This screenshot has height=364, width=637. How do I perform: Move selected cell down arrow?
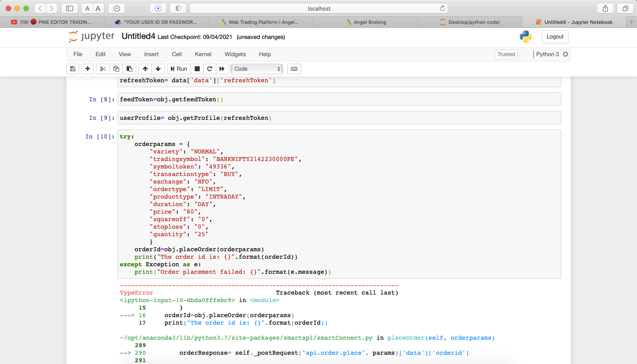tap(158, 69)
